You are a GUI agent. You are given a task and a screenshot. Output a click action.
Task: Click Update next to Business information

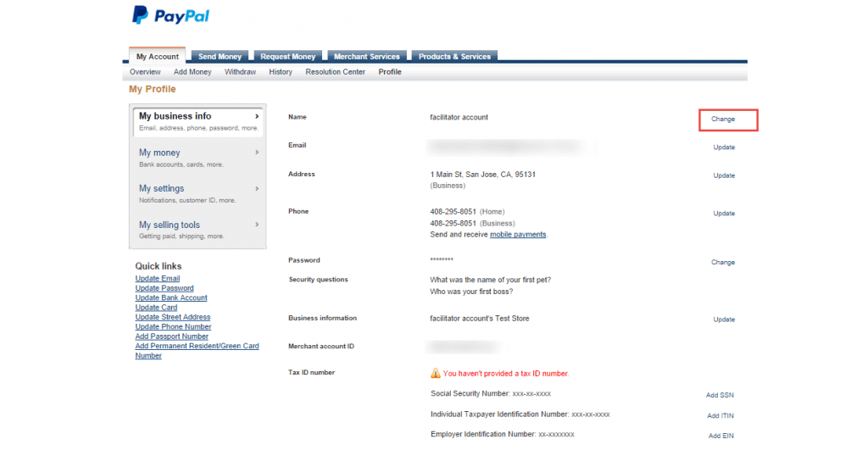point(724,320)
